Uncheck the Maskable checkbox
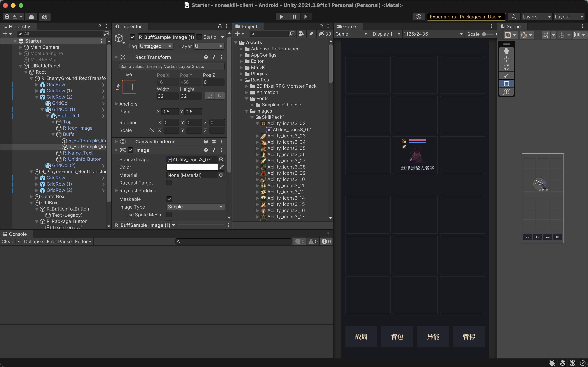This screenshot has width=588, height=367. (169, 199)
